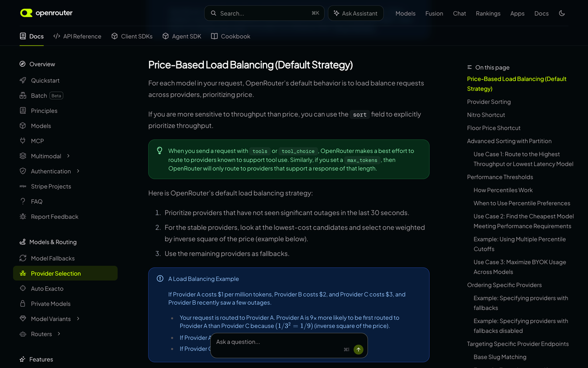Click the Private Models lock icon
This screenshot has width=588, height=368.
(x=23, y=304)
